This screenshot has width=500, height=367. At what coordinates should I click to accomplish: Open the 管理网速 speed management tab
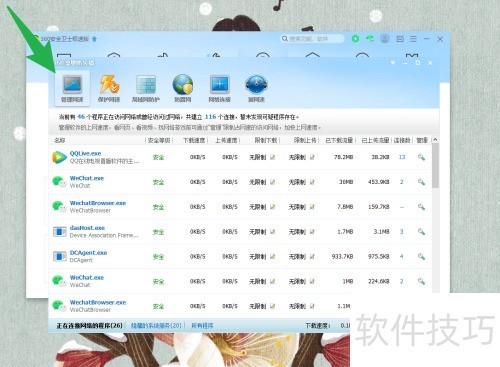72,88
